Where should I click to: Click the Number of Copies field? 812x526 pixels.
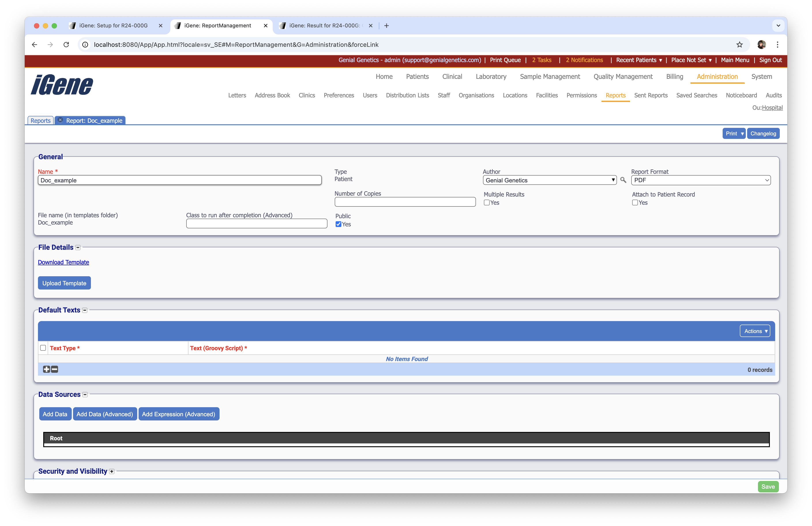405,202
